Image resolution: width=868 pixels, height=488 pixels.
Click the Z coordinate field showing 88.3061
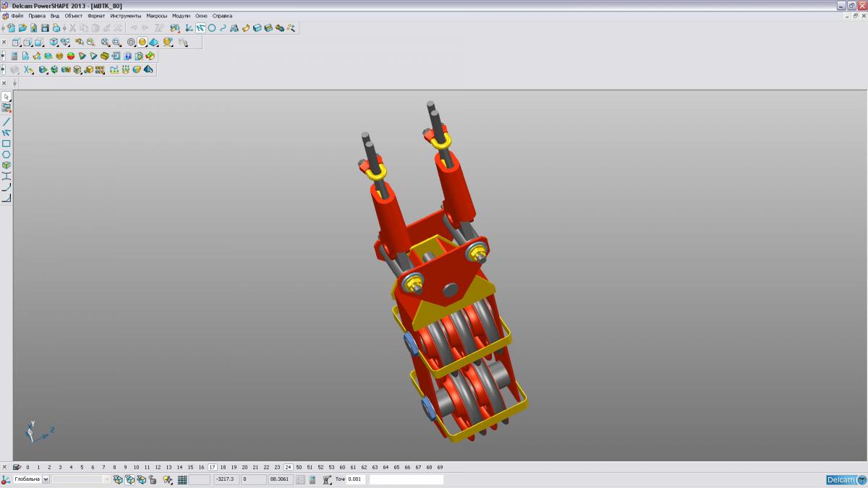point(281,479)
